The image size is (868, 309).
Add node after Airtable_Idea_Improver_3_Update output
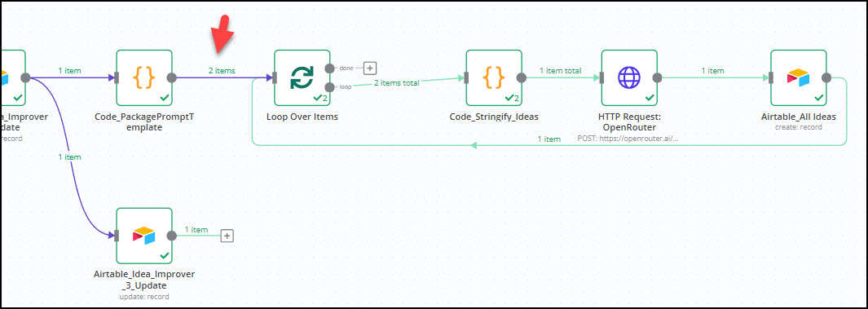[x=227, y=236]
